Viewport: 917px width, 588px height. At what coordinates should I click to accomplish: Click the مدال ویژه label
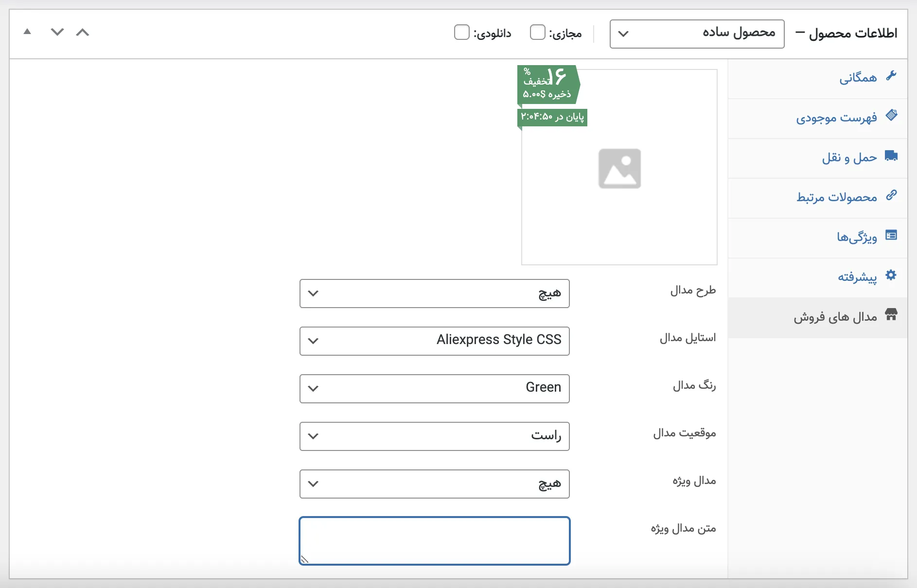[694, 481]
